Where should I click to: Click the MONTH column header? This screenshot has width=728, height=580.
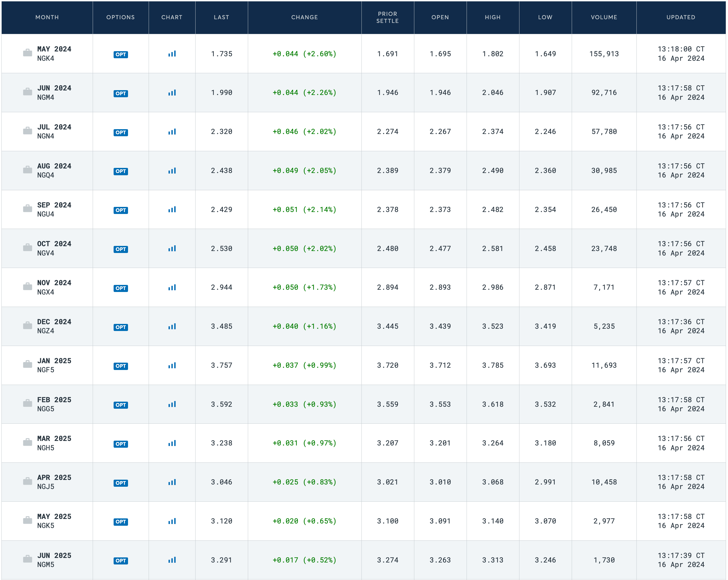47,17
